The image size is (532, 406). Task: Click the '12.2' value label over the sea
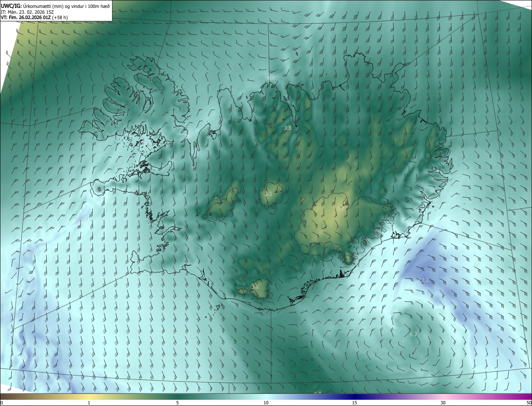424,280
